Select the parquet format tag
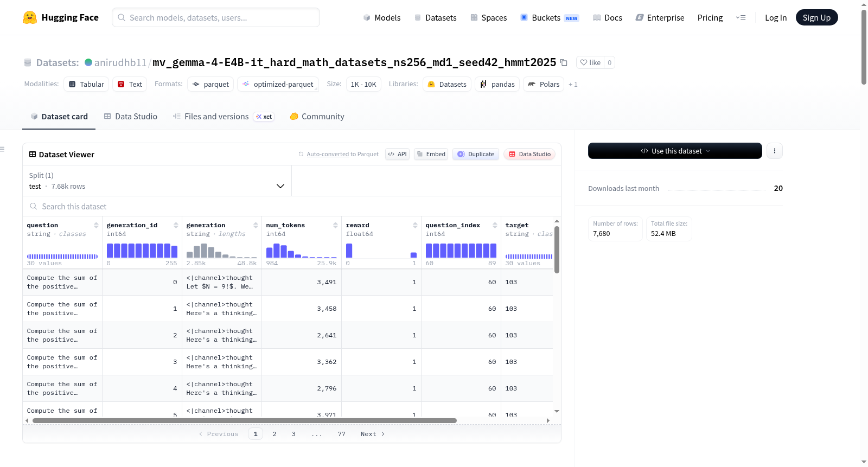868x467 pixels. pos(210,84)
